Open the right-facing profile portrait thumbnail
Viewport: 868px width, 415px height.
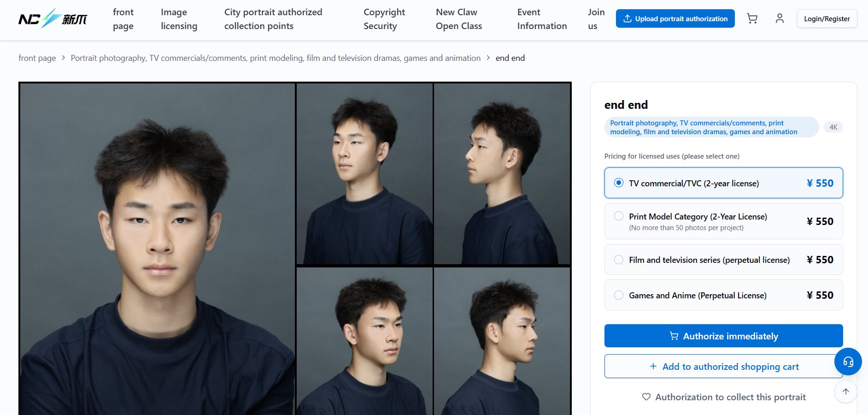[x=502, y=341]
